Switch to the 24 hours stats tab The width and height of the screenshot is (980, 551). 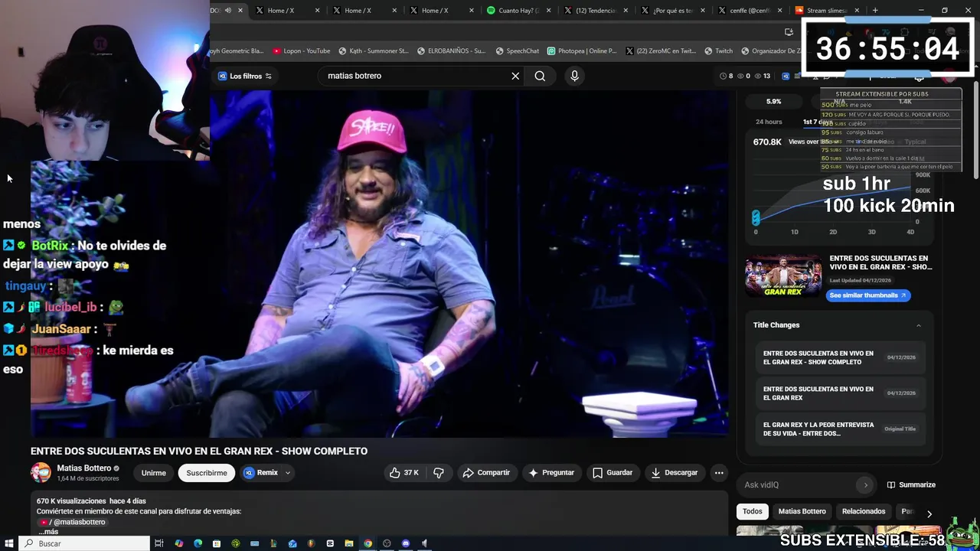769,122
